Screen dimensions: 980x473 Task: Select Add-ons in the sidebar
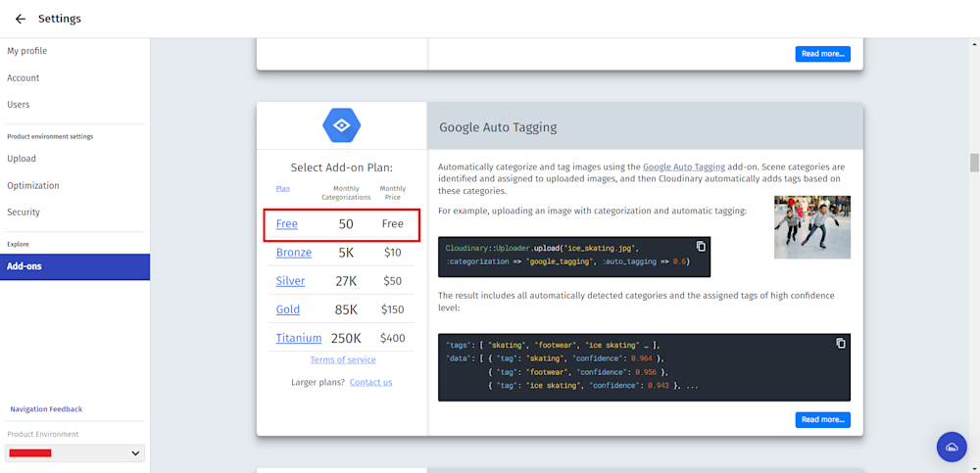click(75, 266)
